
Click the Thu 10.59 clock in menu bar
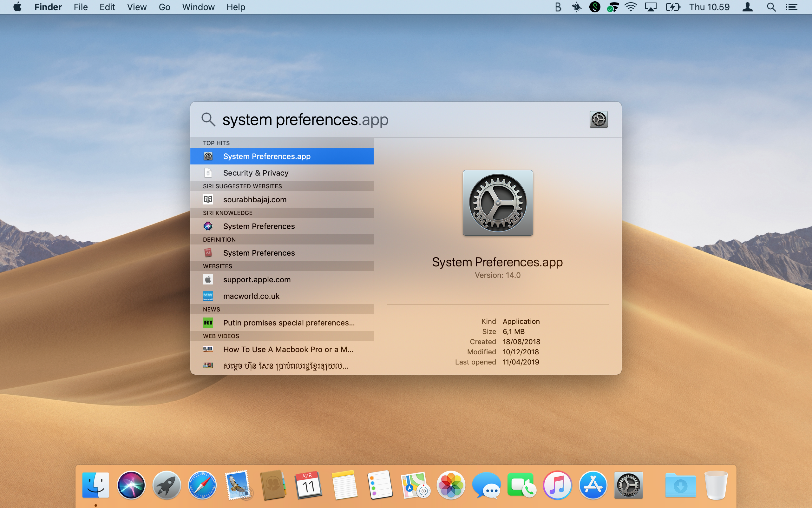pyautogui.click(x=709, y=7)
